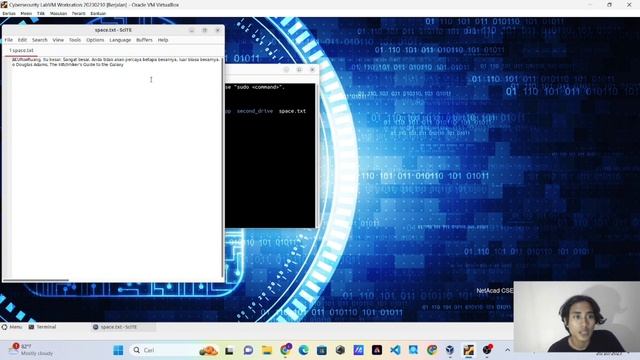Open the Windows Start menu
Image resolution: width=640 pixels, height=360 pixels.
click(118, 350)
